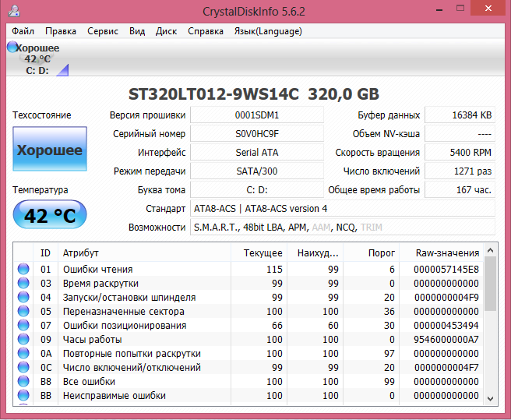Click raw value 9546000000A7
The width and height of the screenshot is (511, 420).
pyautogui.click(x=446, y=340)
